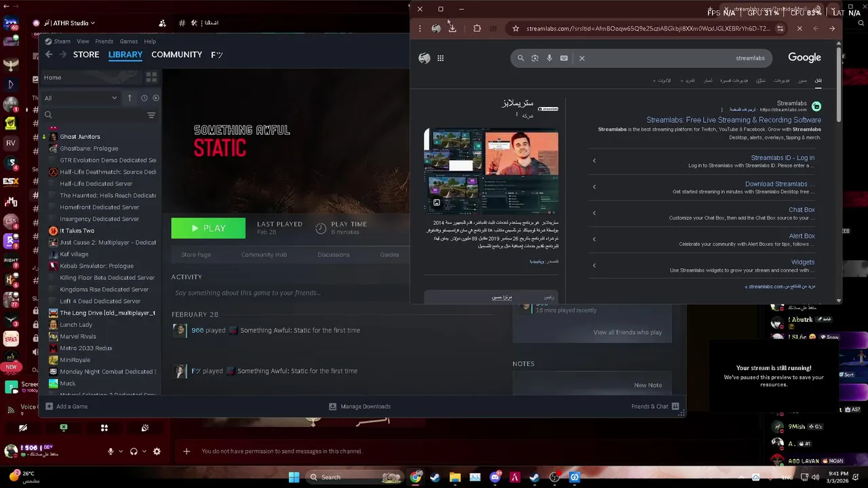The width and height of the screenshot is (868, 488).
Task: Click the Google apps grid icon
Action: pos(440,58)
